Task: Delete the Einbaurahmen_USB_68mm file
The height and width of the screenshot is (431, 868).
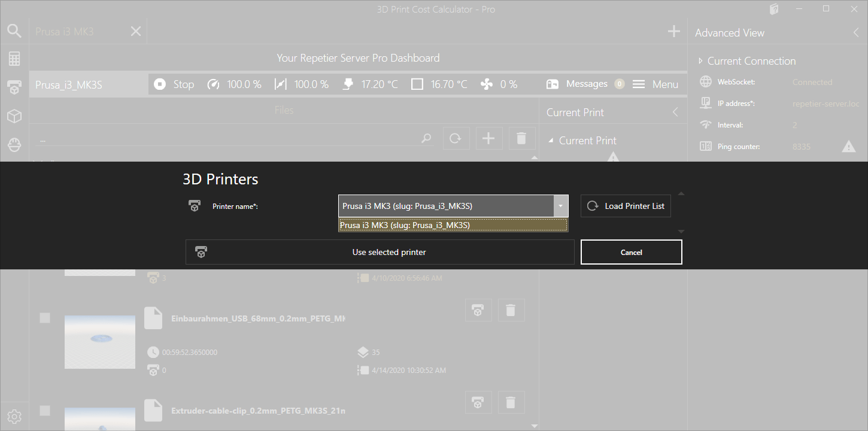Action: (511, 310)
